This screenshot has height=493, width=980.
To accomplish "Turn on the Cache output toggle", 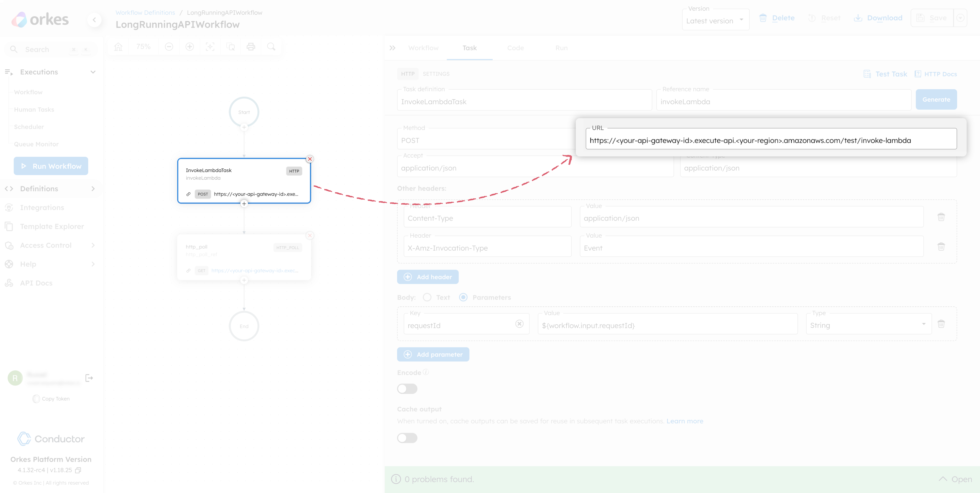I will pyautogui.click(x=407, y=438).
